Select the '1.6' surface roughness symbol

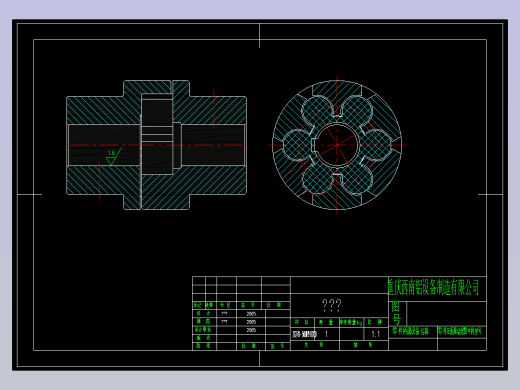[x=113, y=157]
